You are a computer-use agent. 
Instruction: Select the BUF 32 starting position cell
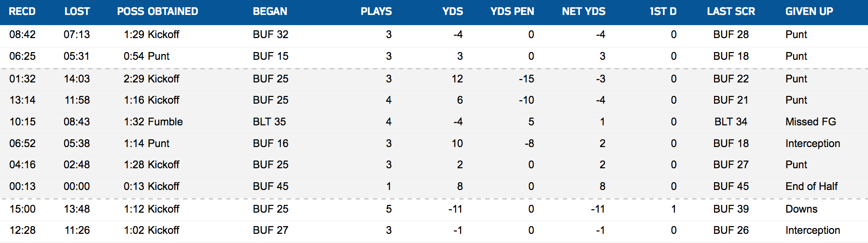point(270,35)
